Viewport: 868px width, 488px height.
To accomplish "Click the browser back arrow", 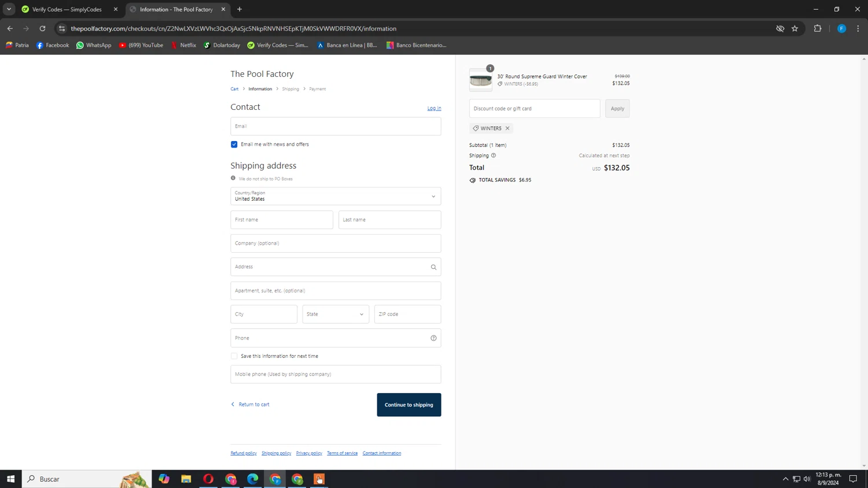I will pyautogui.click(x=10, y=28).
